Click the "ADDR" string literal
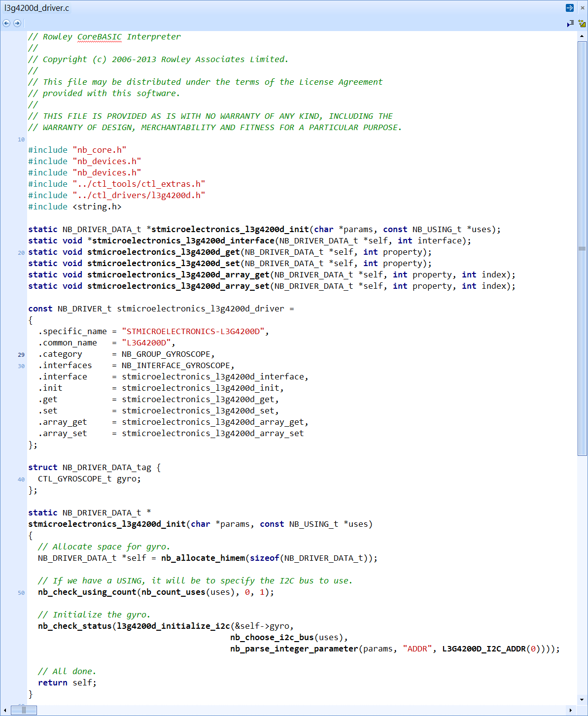This screenshot has height=716, width=588. click(x=417, y=648)
